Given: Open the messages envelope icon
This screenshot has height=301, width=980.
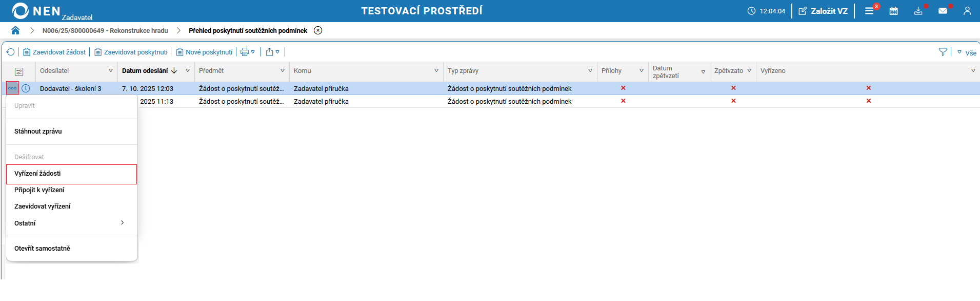Looking at the screenshot, I should click(943, 11).
